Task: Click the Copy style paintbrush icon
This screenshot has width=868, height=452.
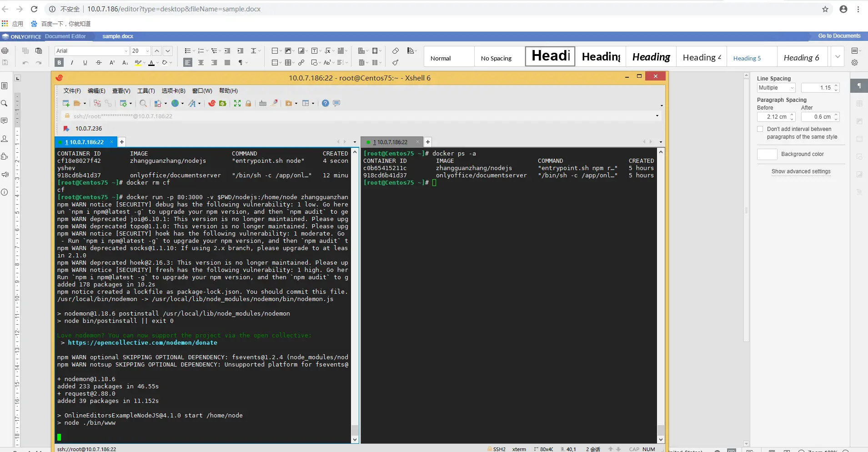Action: 396,63
